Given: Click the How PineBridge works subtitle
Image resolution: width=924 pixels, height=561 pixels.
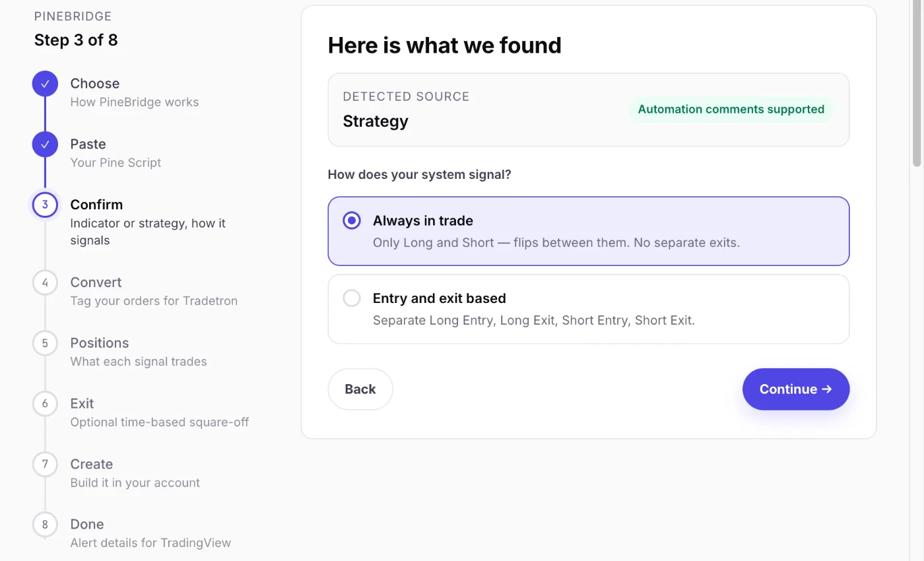Looking at the screenshot, I should point(135,102).
